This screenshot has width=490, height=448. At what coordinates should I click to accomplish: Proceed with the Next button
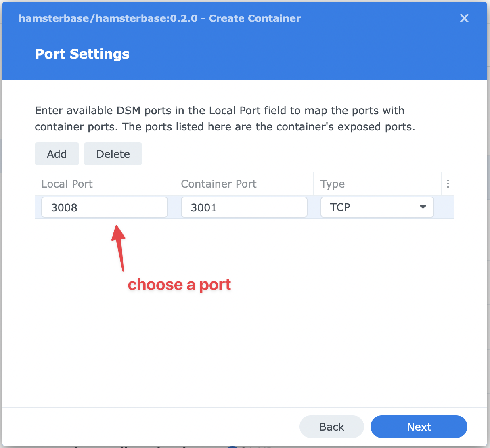[x=419, y=427]
